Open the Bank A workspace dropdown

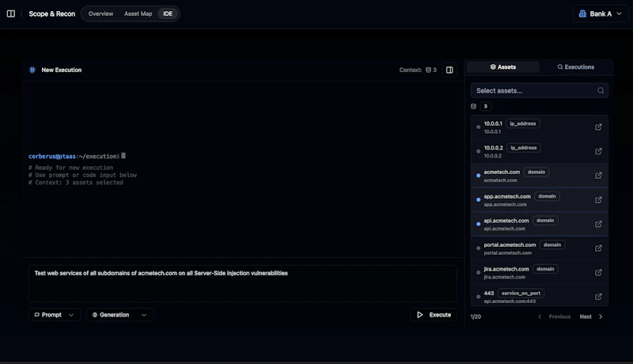click(x=601, y=13)
